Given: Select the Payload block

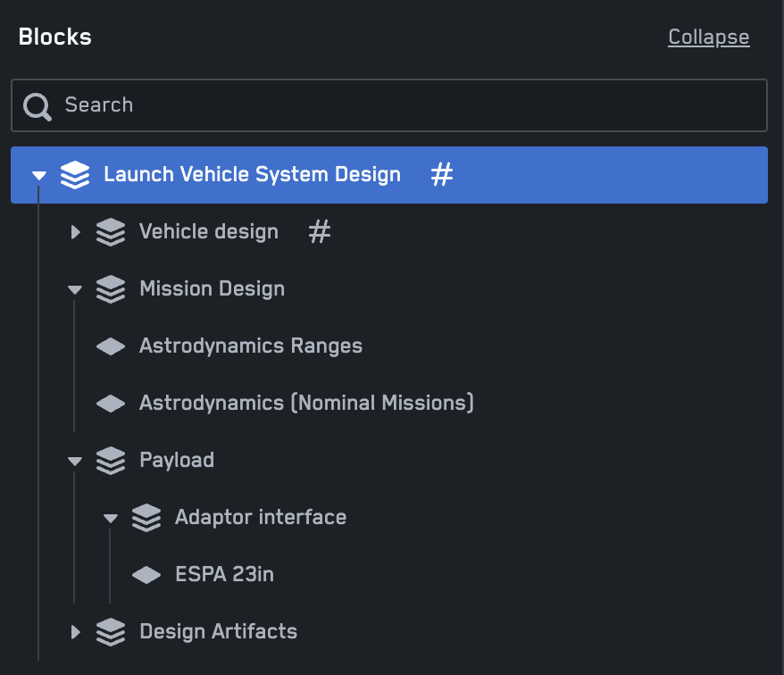Looking at the screenshot, I should pyautogui.click(x=177, y=460).
